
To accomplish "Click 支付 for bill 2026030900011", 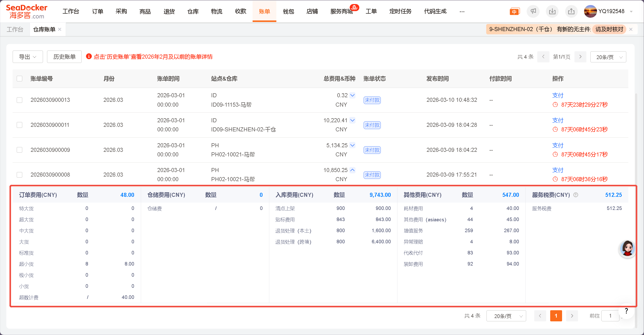I will coord(558,120).
